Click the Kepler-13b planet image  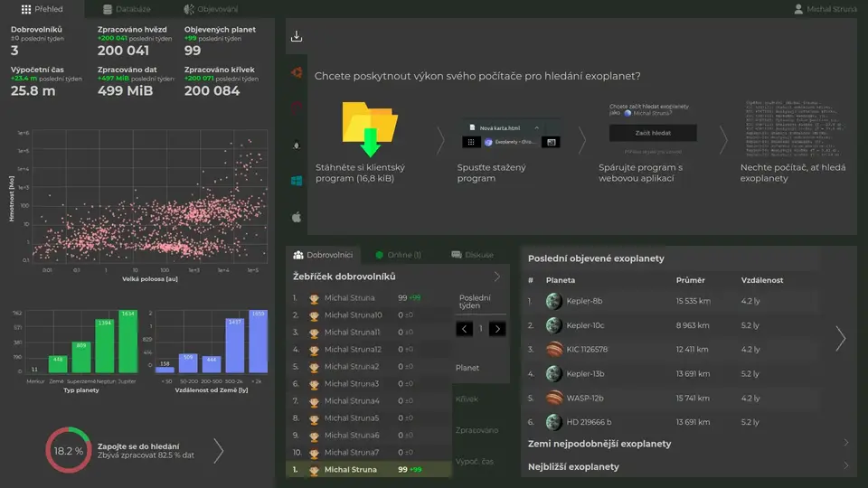pyautogui.click(x=553, y=373)
